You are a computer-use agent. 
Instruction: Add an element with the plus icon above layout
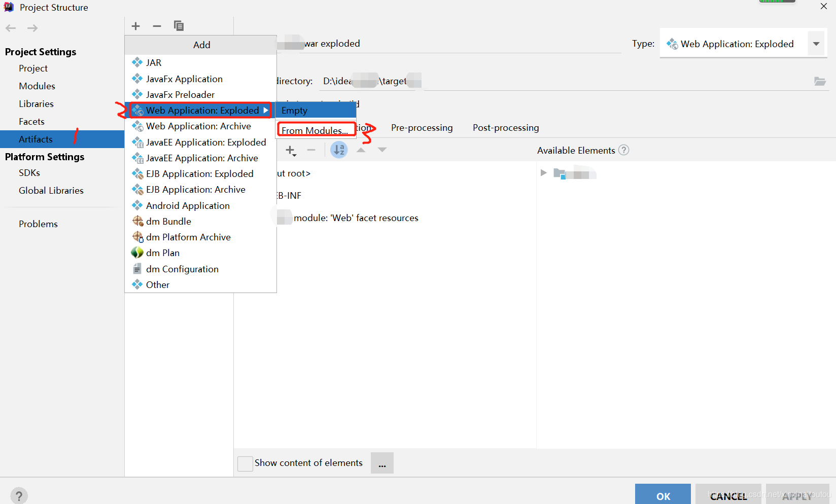[x=290, y=150]
